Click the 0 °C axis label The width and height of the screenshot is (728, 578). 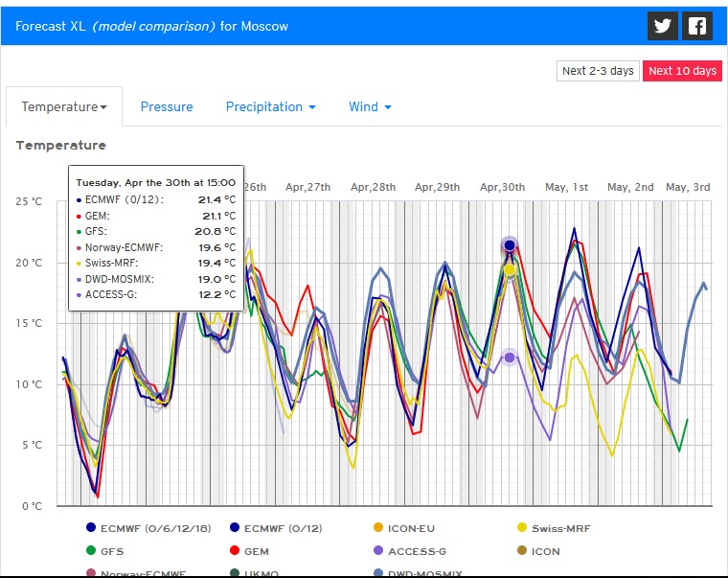click(x=32, y=506)
